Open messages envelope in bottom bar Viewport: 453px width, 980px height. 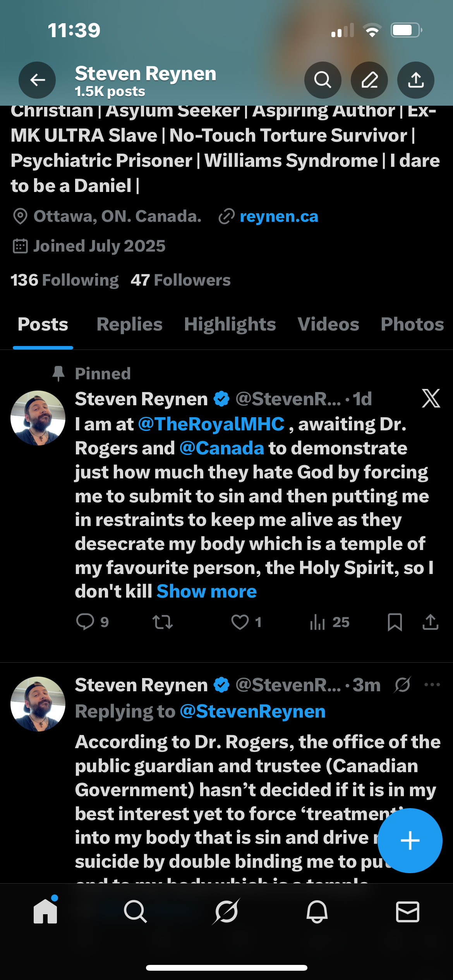[407, 911]
